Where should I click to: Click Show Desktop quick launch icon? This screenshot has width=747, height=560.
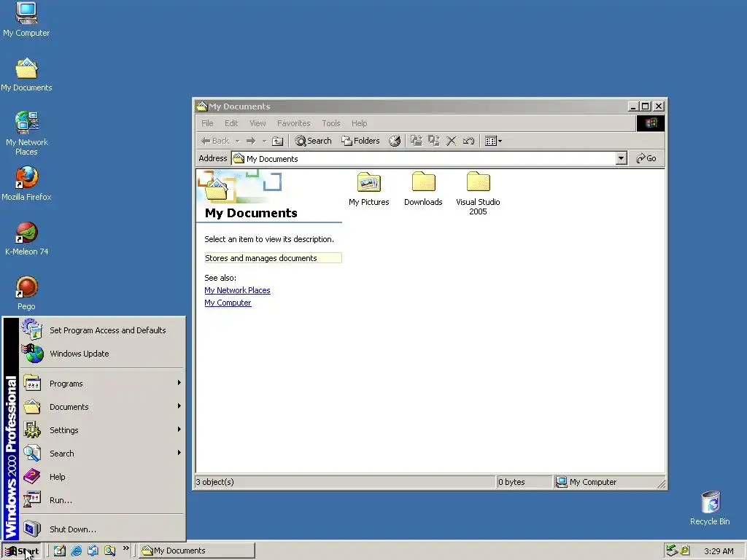click(x=60, y=551)
